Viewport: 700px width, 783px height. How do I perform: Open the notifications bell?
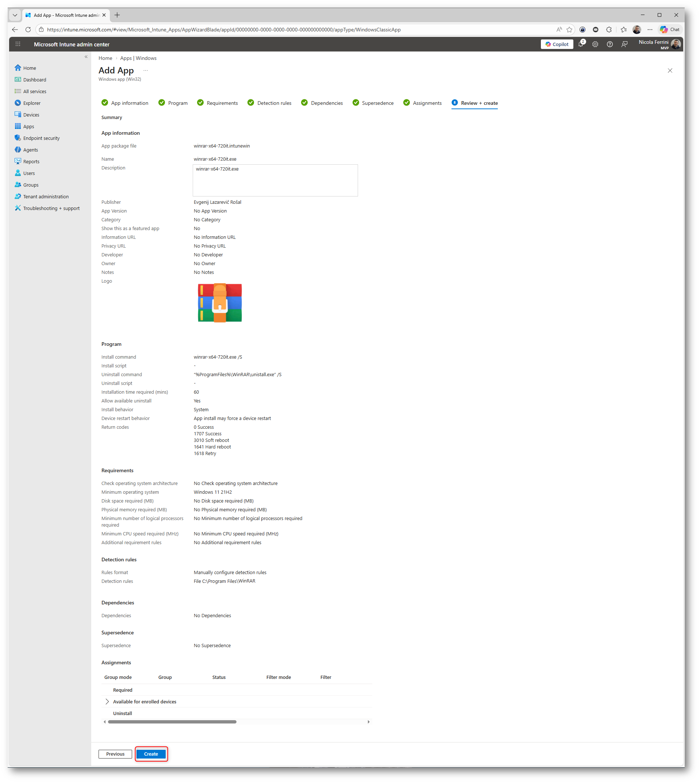581,44
